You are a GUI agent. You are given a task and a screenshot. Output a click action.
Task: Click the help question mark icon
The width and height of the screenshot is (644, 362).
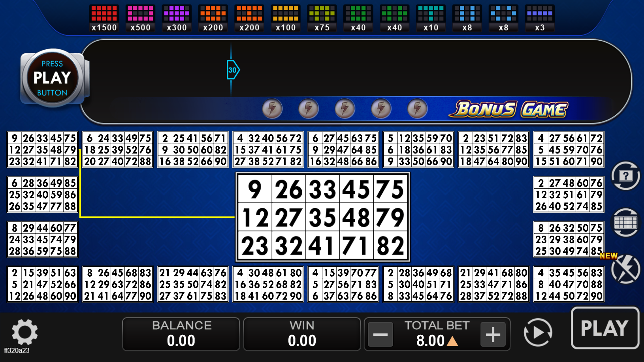click(x=625, y=176)
